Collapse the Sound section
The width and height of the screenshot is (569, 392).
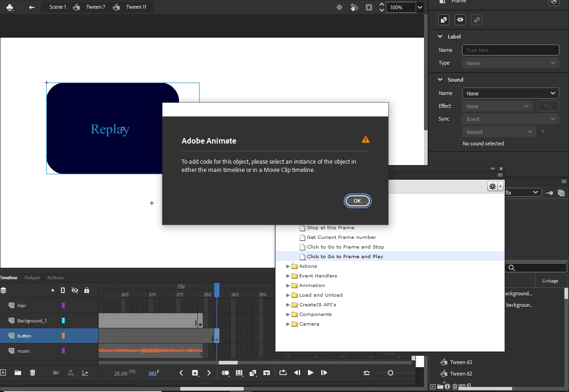(x=440, y=79)
